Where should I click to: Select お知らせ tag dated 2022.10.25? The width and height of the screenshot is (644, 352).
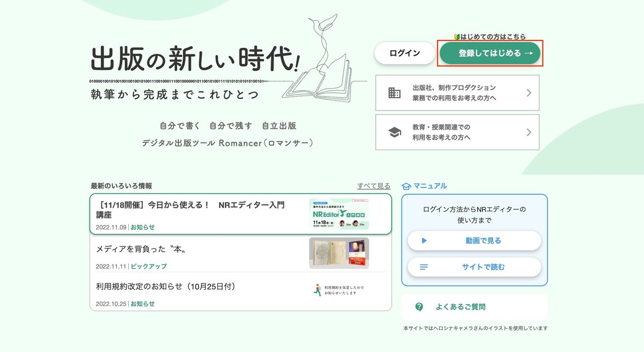point(143,304)
